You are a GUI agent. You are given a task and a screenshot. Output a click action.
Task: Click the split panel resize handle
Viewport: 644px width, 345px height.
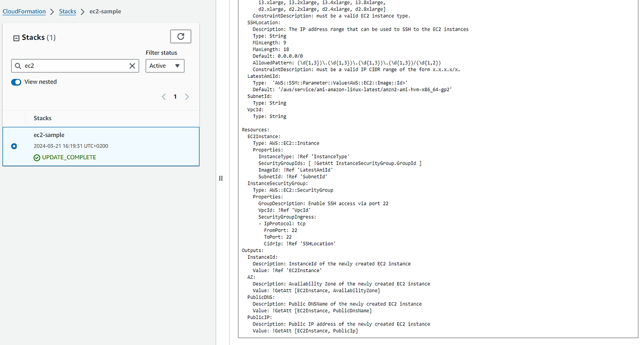pyautogui.click(x=221, y=179)
